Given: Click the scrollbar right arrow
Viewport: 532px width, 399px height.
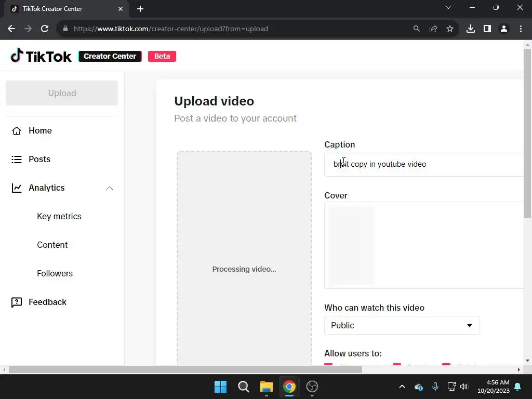Looking at the screenshot, I should pyautogui.click(x=519, y=369).
